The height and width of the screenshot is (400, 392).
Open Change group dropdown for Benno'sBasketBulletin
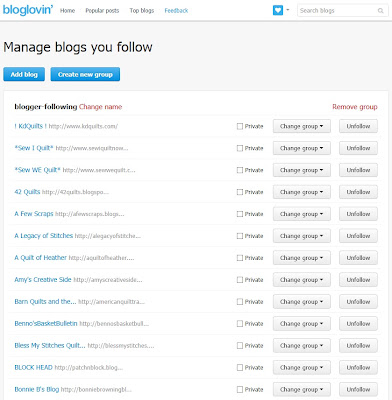tap(302, 324)
